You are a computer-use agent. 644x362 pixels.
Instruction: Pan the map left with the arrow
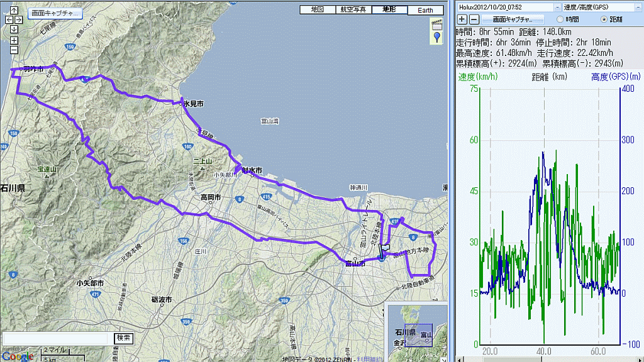[x=9, y=19]
